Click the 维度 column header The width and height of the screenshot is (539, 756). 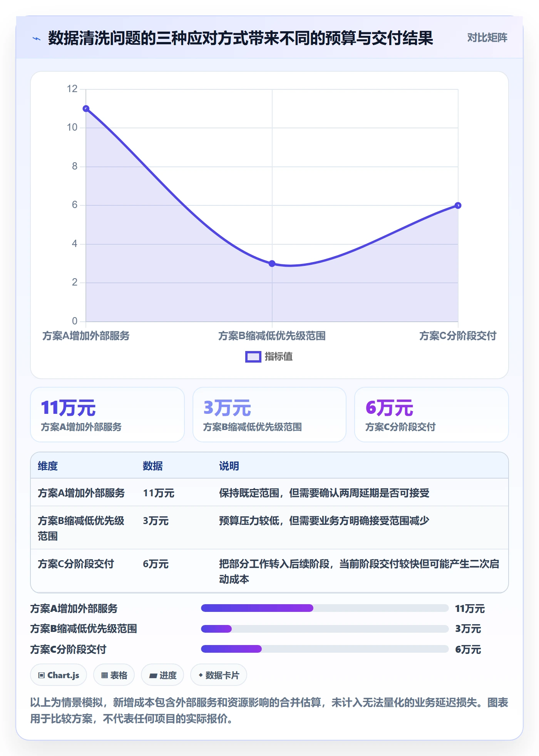tap(48, 466)
